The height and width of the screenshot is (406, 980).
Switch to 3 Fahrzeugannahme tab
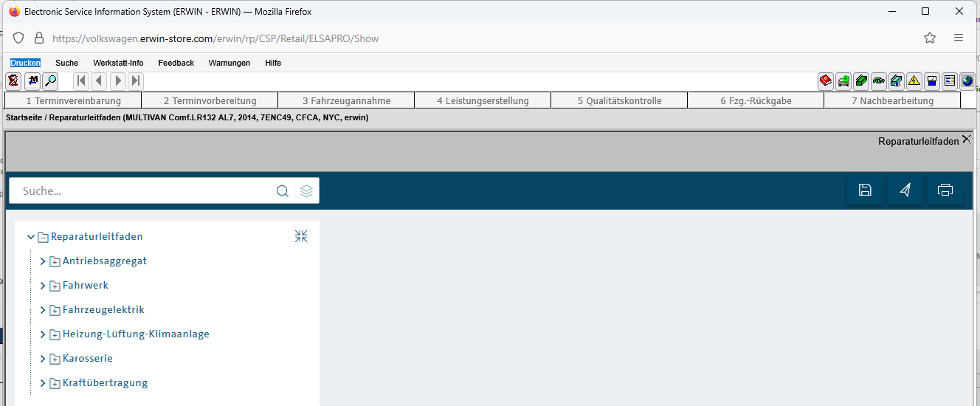tap(346, 100)
